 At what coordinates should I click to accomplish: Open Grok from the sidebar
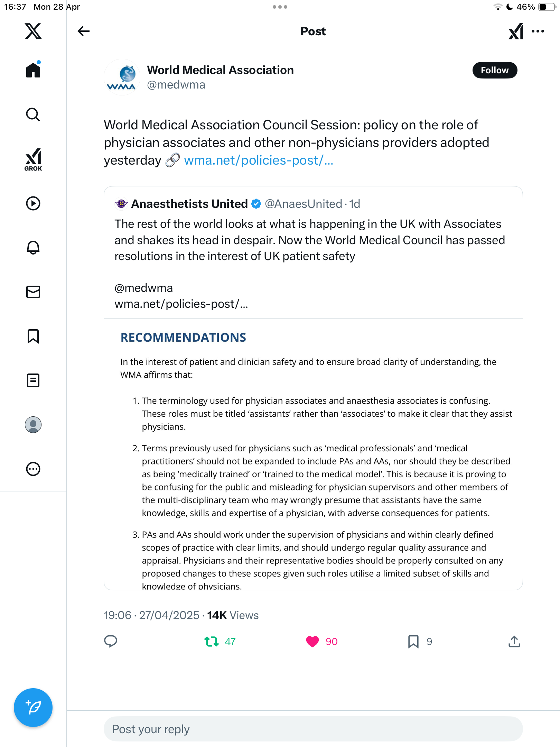33,159
